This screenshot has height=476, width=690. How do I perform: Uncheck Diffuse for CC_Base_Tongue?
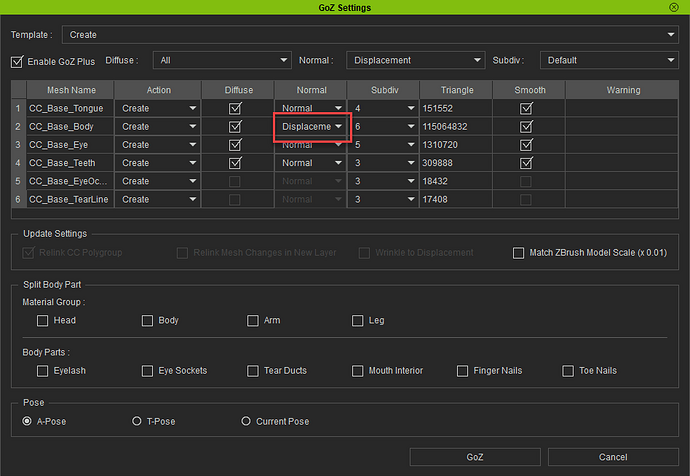click(x=235, y=108)
